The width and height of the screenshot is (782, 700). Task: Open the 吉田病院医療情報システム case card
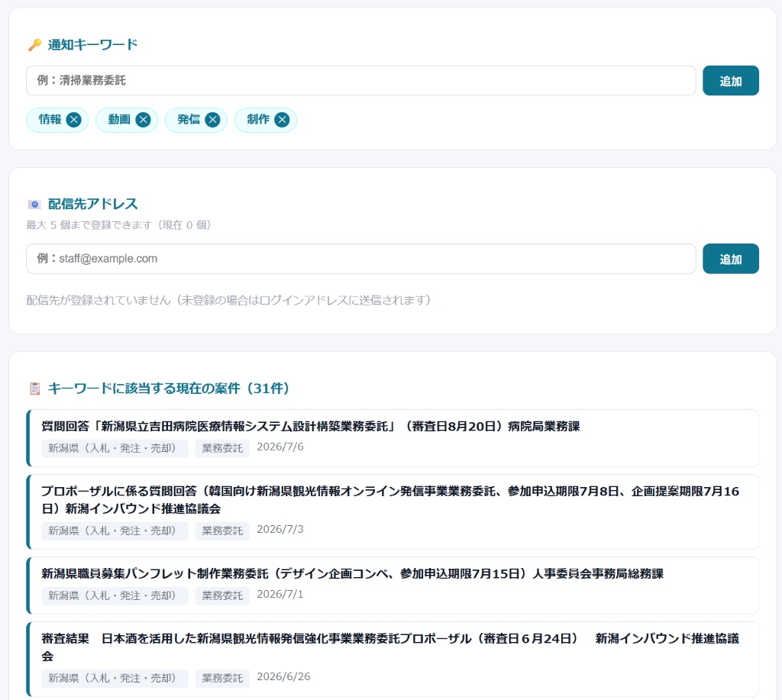point(393,438)
